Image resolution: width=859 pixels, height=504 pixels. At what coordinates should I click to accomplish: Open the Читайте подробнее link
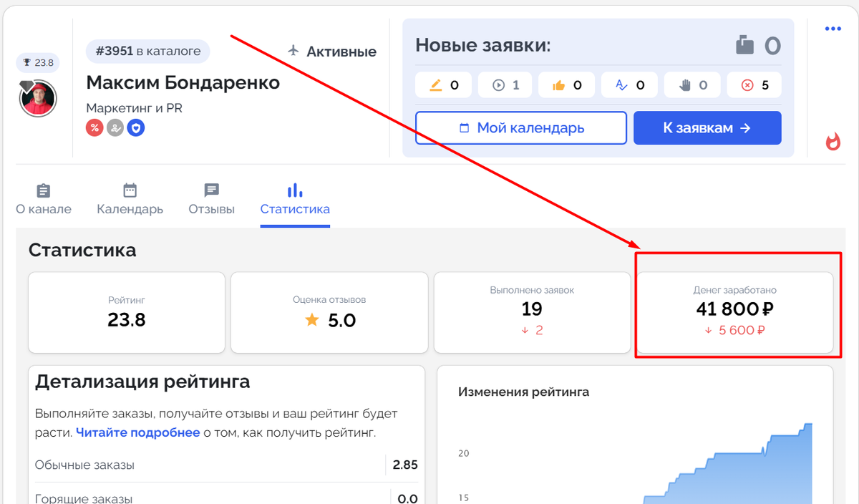pyautogui.click(x=137, y=432)
